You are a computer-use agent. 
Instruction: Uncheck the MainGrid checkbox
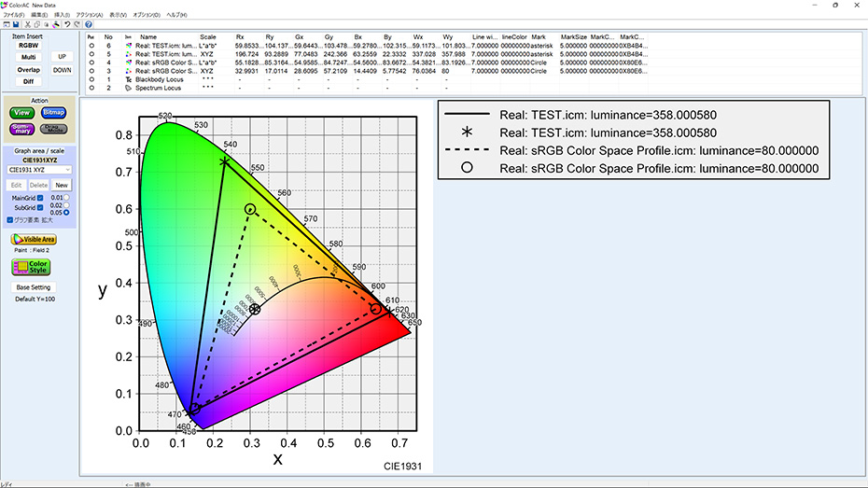[x=40, y=198]
